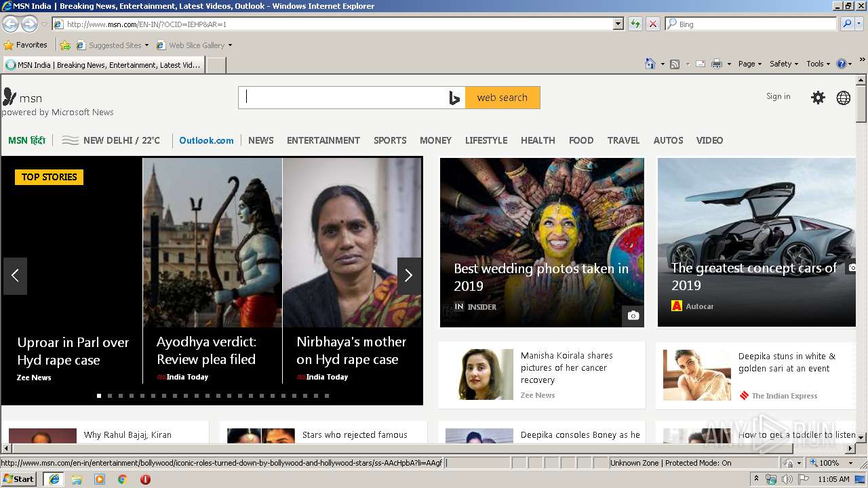The height and width of the screenshot is (488, 868).
Task: Open Outlook.com link
Action: click(206, 140)
